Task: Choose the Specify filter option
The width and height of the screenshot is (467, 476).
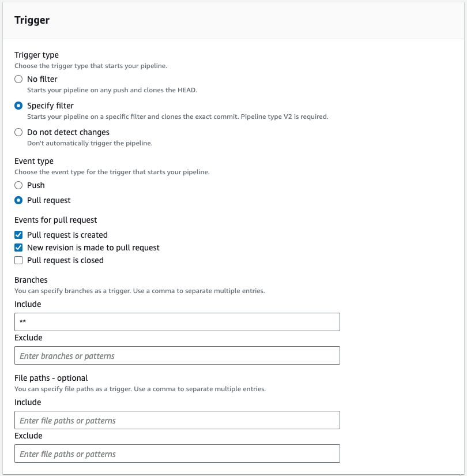Action: pyautogui.click(x=18, y=106)
